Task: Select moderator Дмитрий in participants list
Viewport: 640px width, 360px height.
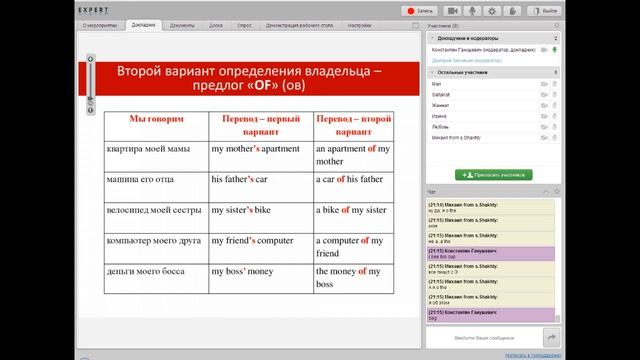Action: pos(467,60)
